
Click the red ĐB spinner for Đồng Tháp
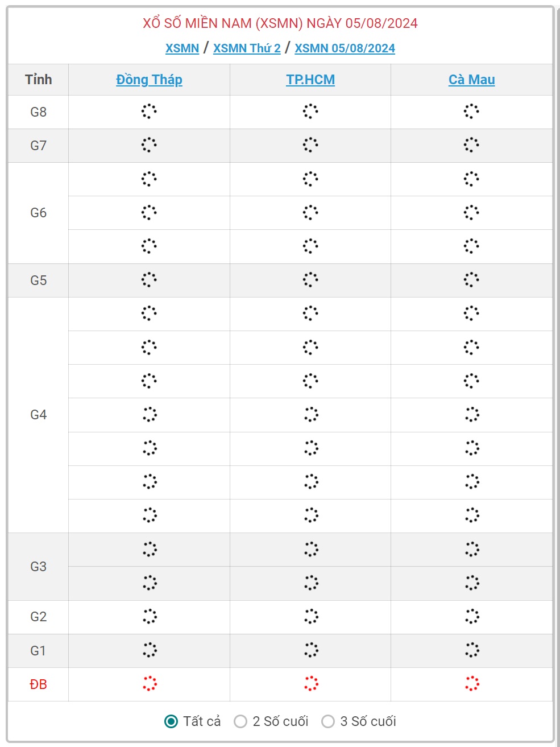pyautogui.click(x=150, y=684)
